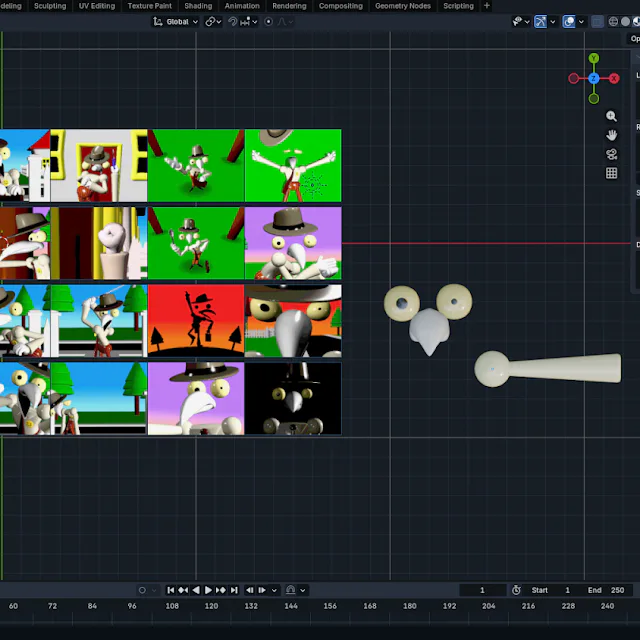Image resolution: width=640 pixels, height=640 pixels.
Task: Expand the overlays options dropdown arrow
Action: coord(581,22)
